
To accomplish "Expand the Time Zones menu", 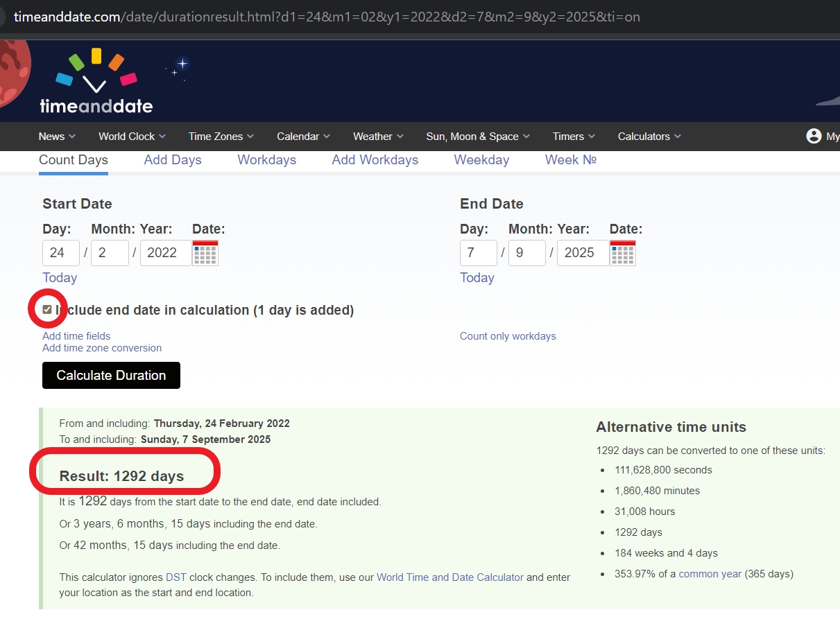I will tap(221, 137).
